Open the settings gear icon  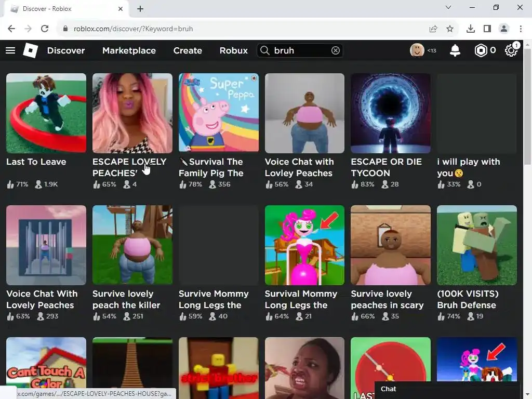(x=511, y=50)
